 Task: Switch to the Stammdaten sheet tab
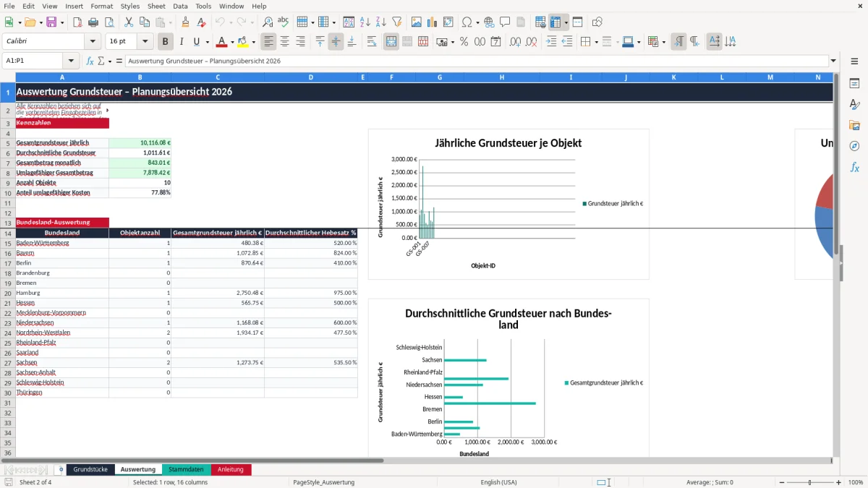186,470
